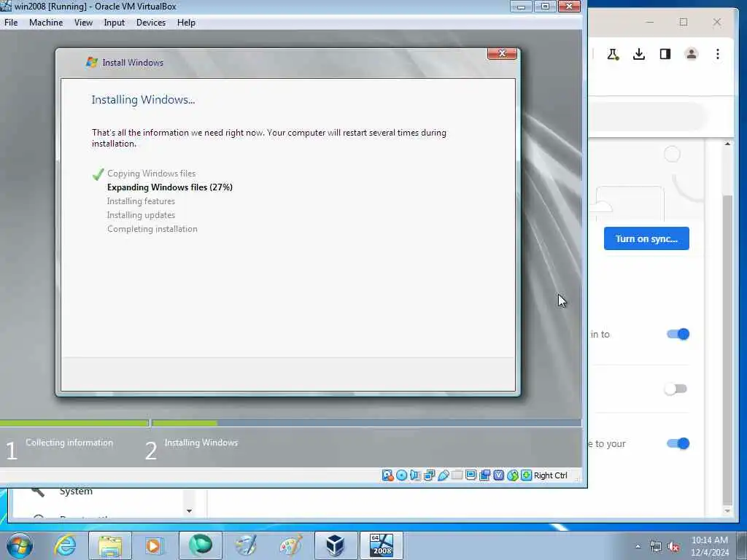Launch Internet Explorer from the taskbar
This screenshot has width=747, height=560.
point(65,545)
